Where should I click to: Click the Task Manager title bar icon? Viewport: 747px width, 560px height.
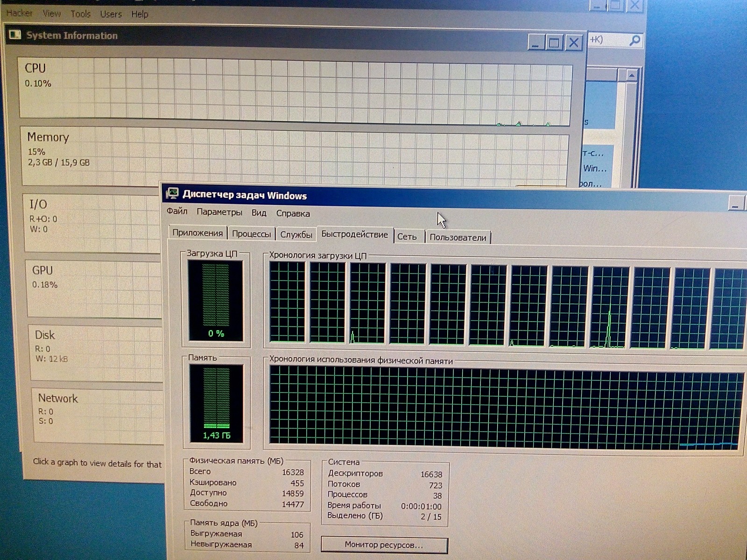[x=172, y=193]
